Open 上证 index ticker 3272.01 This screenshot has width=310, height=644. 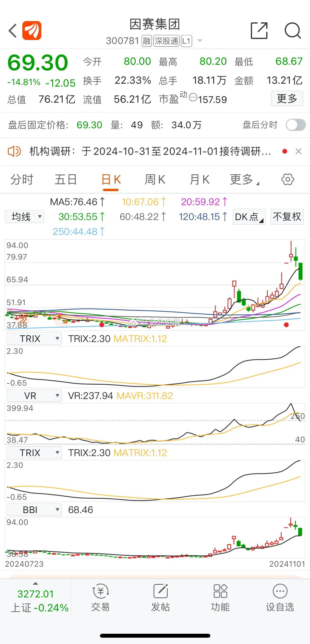coord(35,594)
